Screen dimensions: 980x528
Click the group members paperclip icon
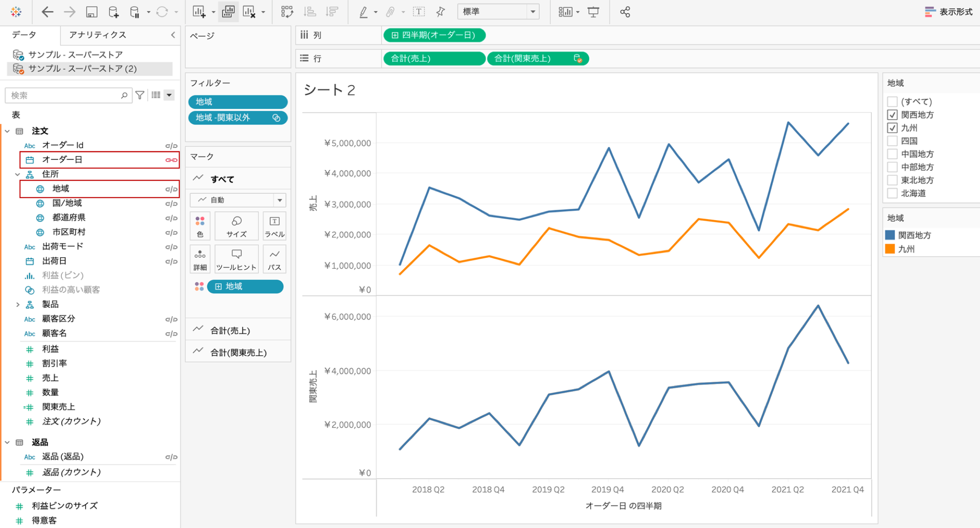point(391,11)
